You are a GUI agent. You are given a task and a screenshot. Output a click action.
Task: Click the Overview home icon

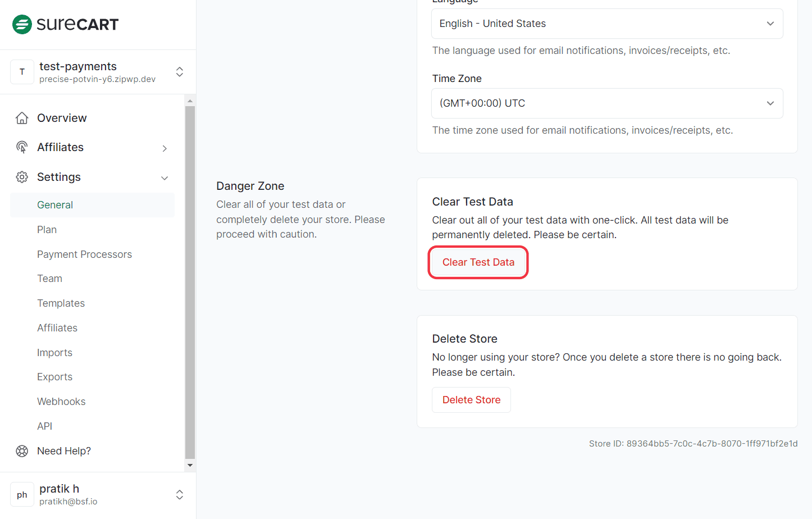(22, 118)
